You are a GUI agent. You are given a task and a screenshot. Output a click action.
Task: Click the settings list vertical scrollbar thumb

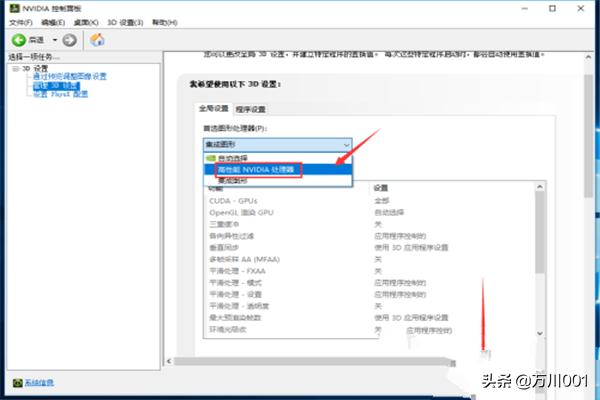click(x=540, y=232)
